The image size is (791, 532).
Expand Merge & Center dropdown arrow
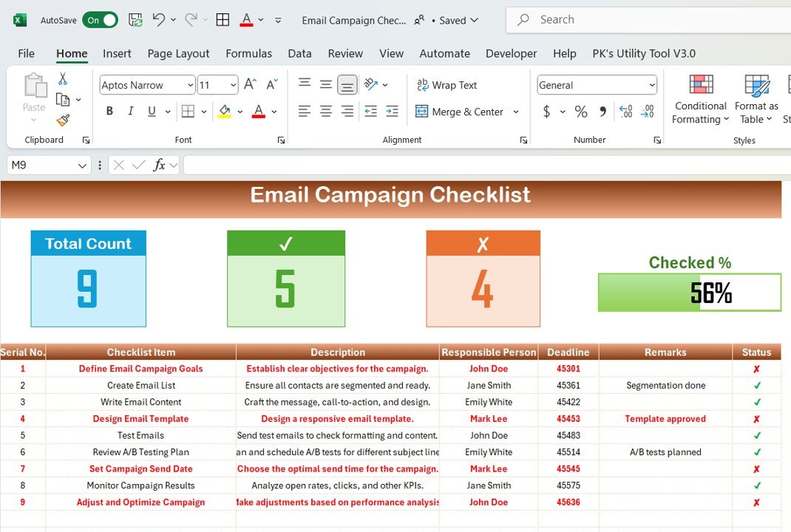(x=516, y=112)
